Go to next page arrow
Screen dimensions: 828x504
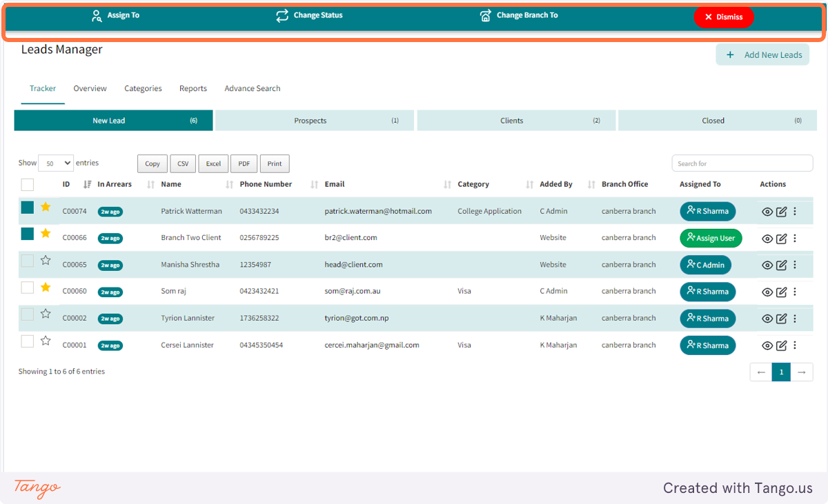click(802, 372)
